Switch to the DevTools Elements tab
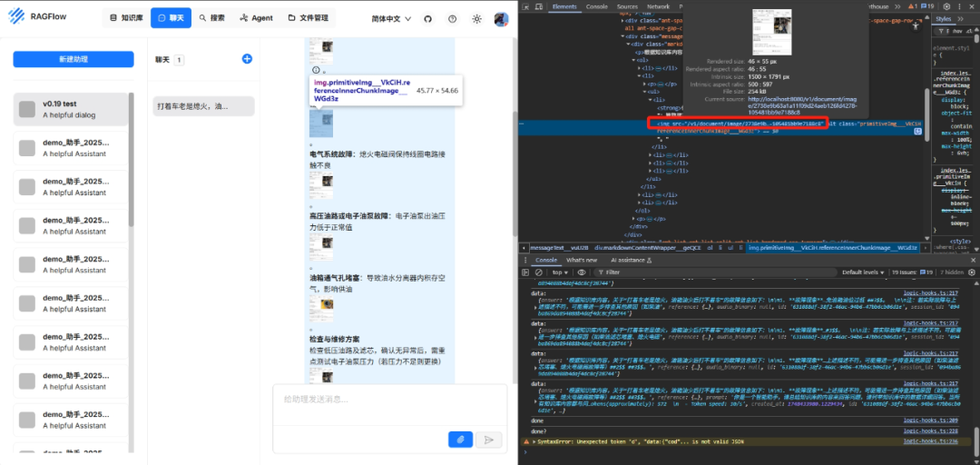This screenshot has width=980, height=465. [x=564, y=6]
